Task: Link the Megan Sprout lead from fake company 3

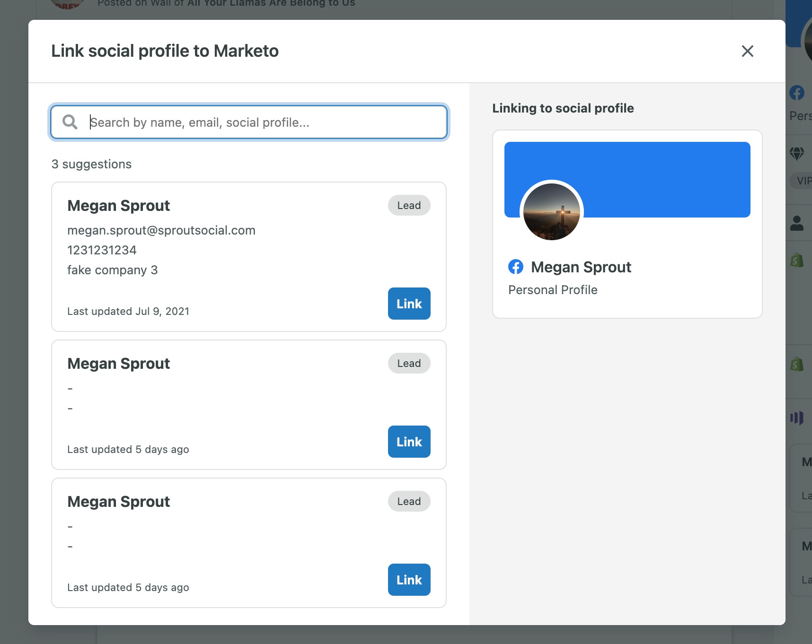Action: pyautogui.click(x=408, y=304)
